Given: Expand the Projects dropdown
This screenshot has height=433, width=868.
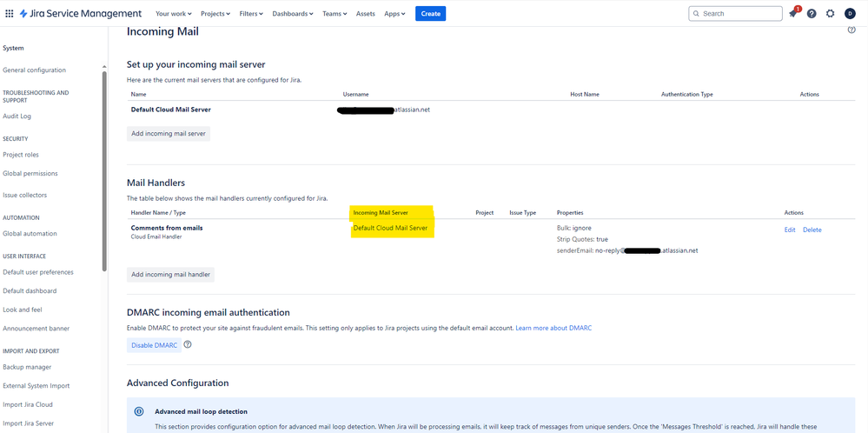Looking at the screenshot, I should tap(215, 14).
